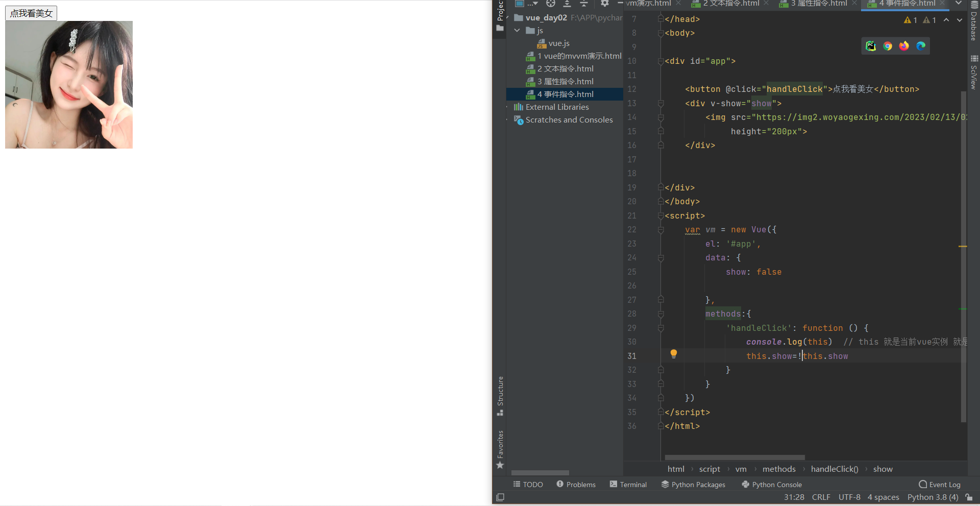
Task: Show the Structure tool window
Action: point(500,396)
